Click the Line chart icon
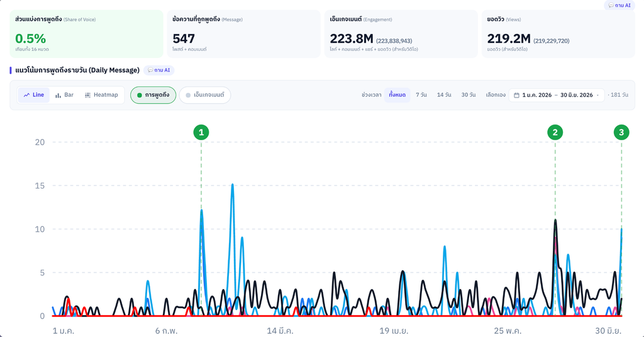 [26, 95]
